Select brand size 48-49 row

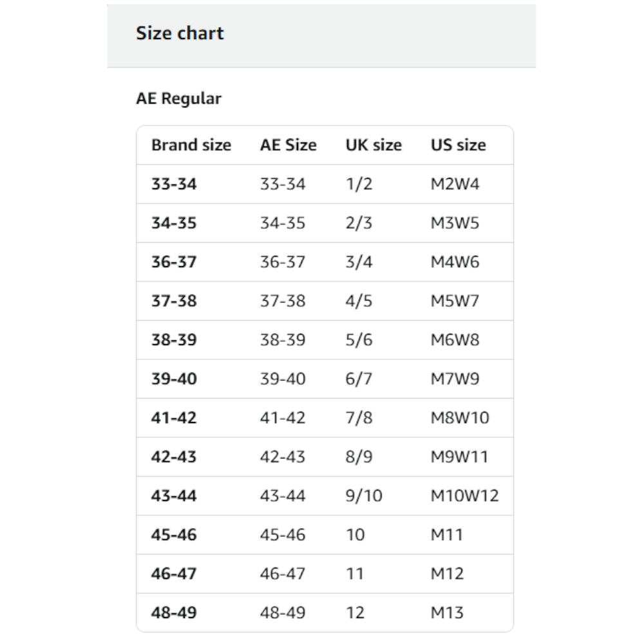tap(325, 613)
